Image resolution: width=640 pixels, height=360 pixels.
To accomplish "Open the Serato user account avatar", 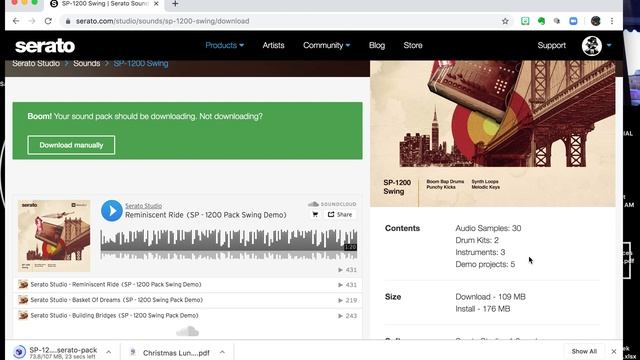I will click(x=591, y=45).
